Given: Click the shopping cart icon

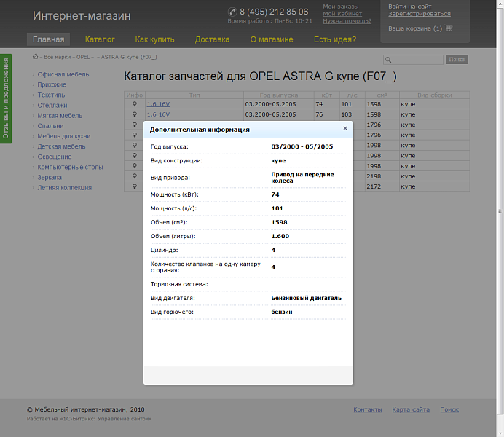Looking at the screenshot, I should click(x=449, y=28).
